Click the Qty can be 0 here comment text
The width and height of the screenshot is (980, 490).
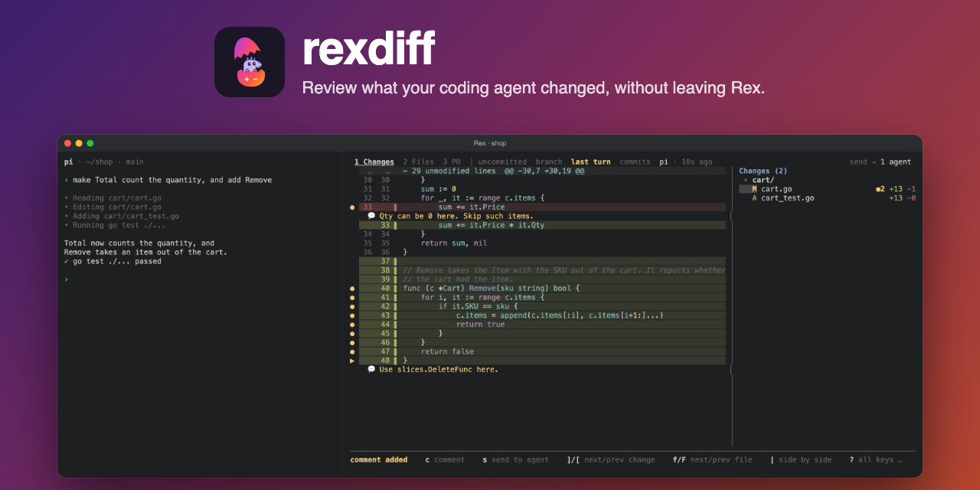(x=456, y=216)
